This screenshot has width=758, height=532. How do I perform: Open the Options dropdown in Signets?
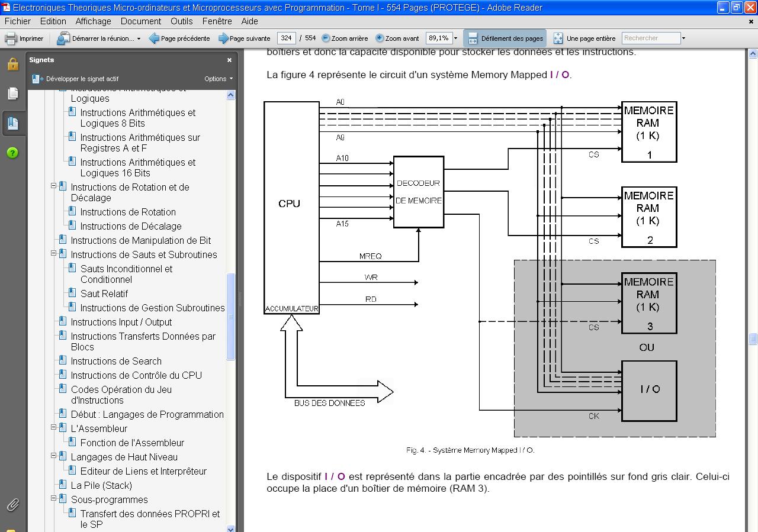point(219,79)
